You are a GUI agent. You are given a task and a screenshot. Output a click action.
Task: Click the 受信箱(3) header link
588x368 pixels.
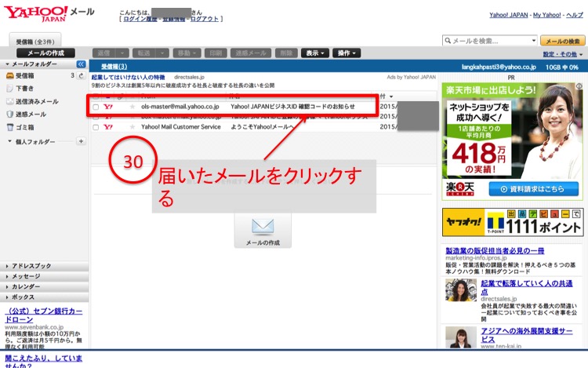coord(114,67)
